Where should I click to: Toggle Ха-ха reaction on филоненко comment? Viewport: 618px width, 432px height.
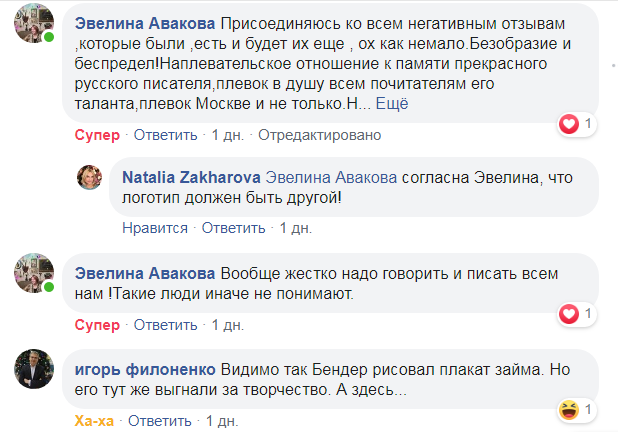[x=94, y=420]
